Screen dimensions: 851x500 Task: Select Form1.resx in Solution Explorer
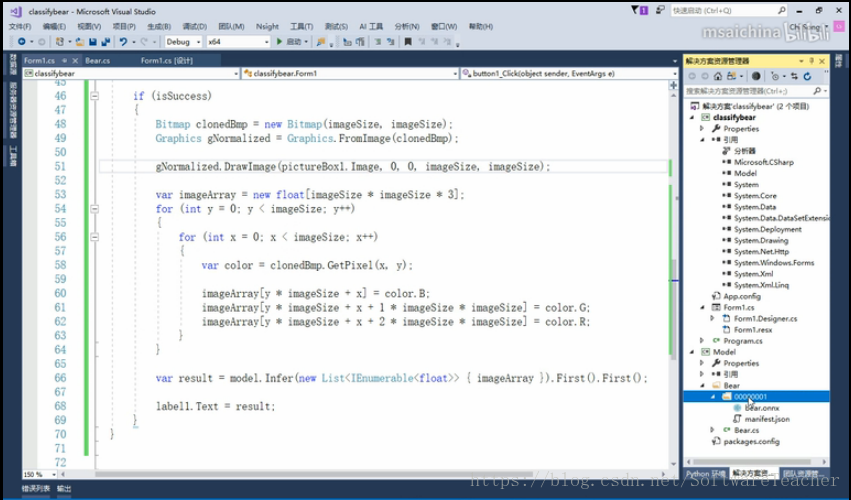753,330
